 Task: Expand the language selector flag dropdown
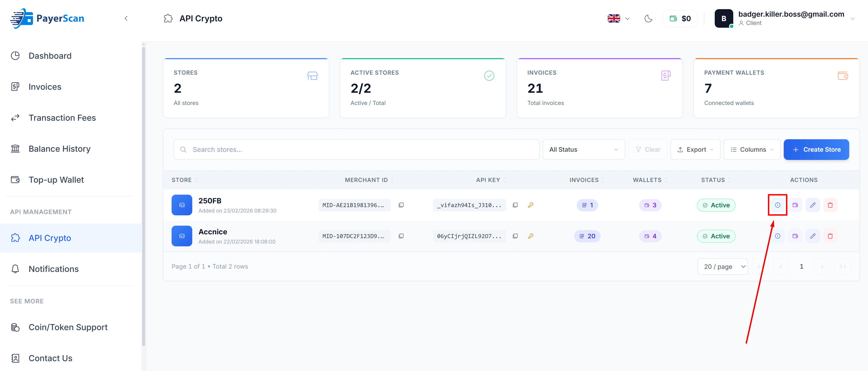pos(618,19)
